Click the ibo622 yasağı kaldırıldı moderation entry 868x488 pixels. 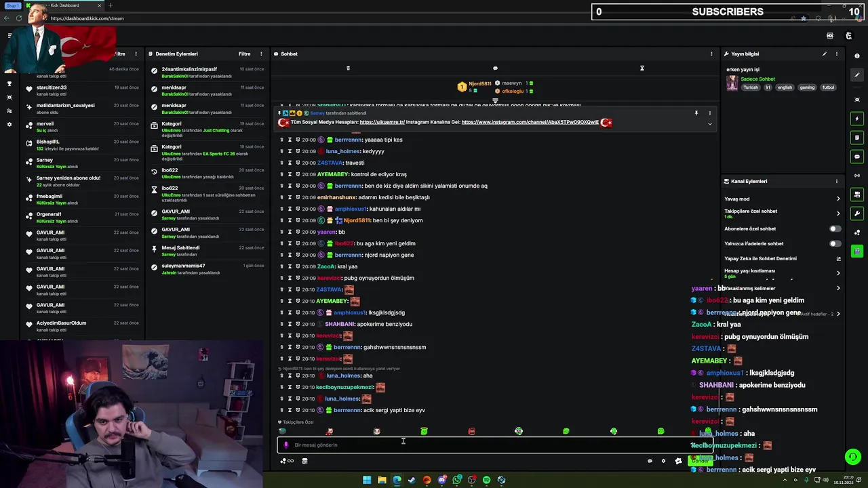[x=208, y=174]
